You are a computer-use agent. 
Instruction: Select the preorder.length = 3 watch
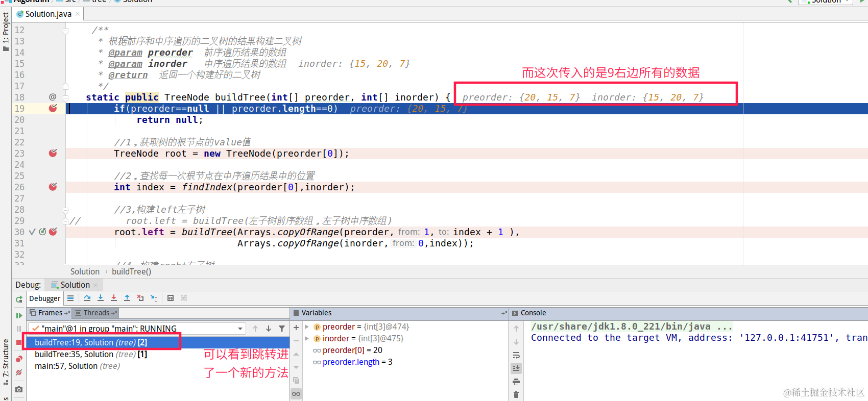click(352, 362)
